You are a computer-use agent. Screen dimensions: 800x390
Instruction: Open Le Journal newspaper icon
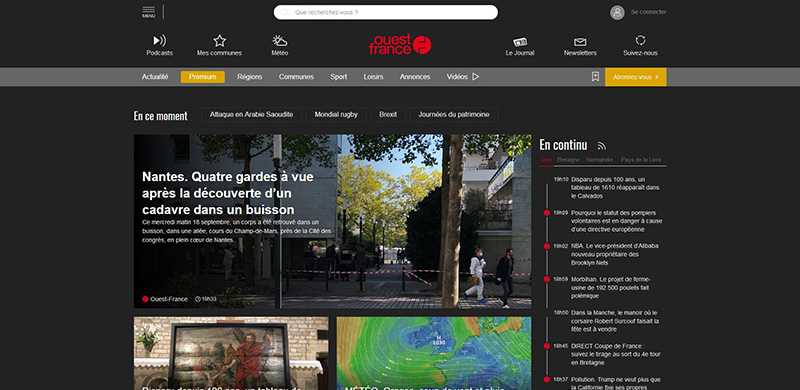(x=520, y=42)
